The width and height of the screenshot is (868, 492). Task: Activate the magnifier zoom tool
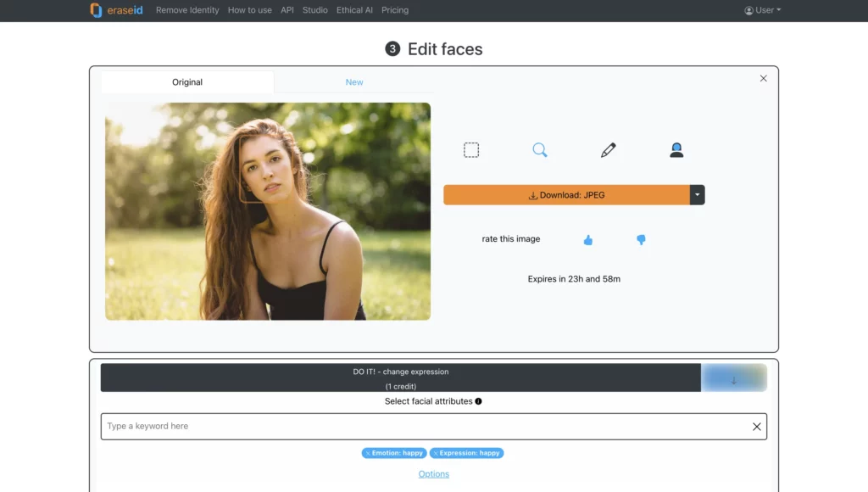tap(540, 149)
